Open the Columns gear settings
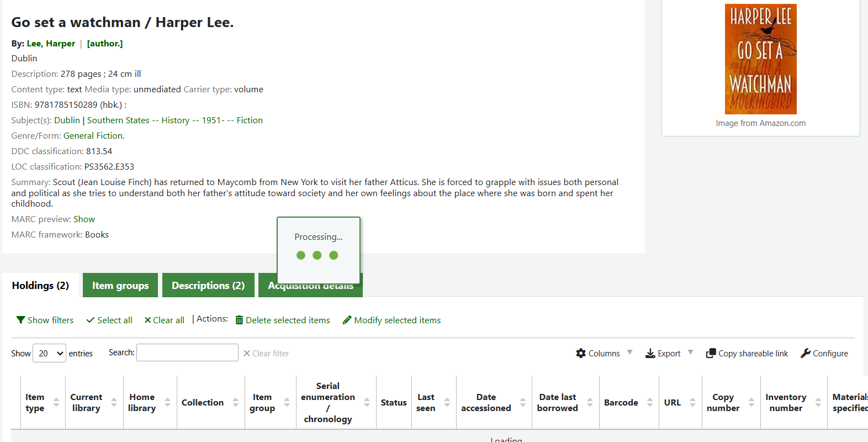 pos(581,353)
